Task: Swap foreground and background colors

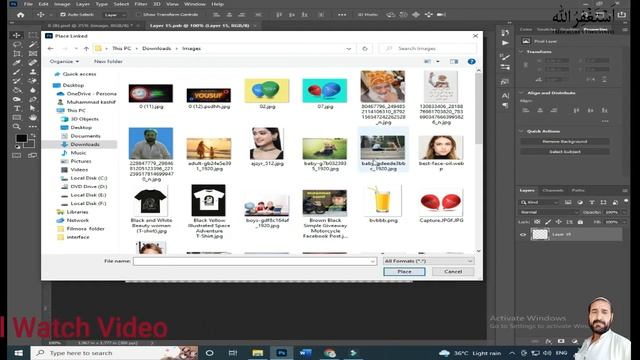Action: click(x=33, y=135)
